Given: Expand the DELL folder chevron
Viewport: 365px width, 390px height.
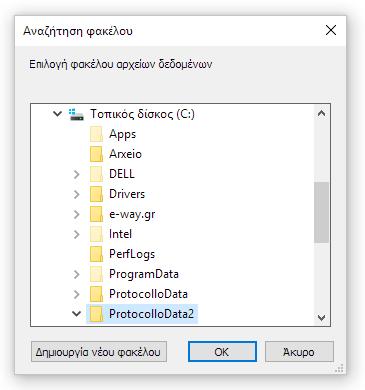Looking at the screenshot, I should [x=77, y=174].
